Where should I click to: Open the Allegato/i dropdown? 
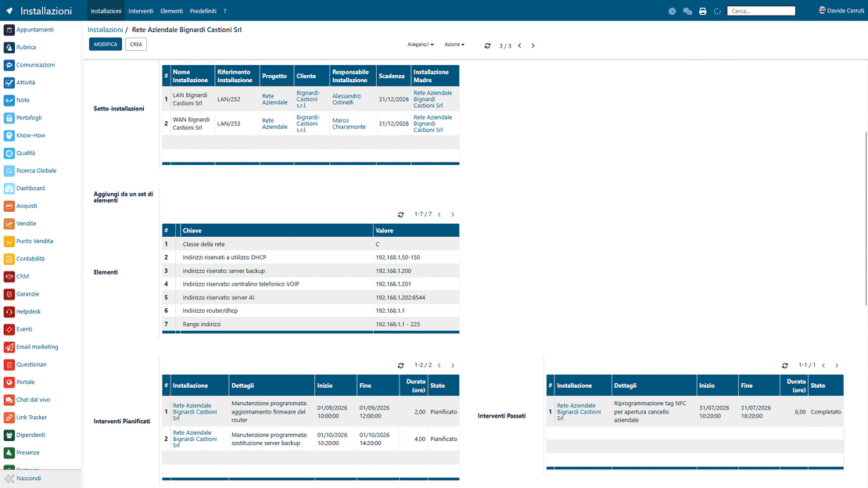click(420, 45)
